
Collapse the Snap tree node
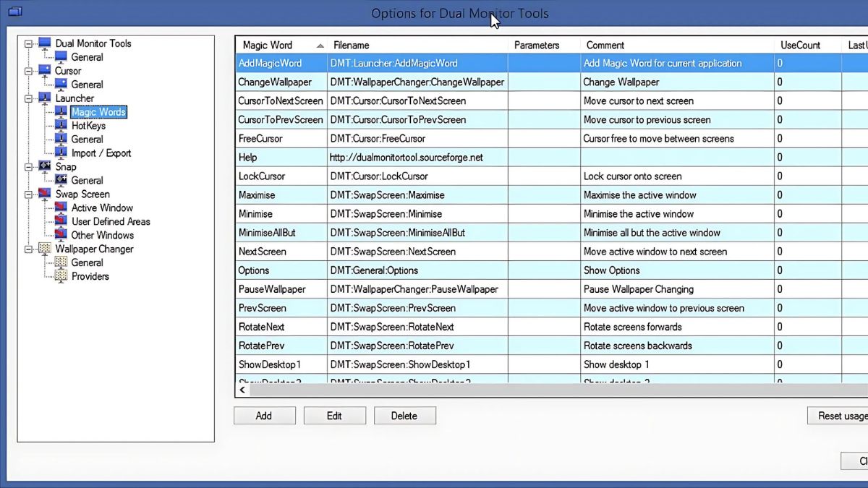pos(29,167)
